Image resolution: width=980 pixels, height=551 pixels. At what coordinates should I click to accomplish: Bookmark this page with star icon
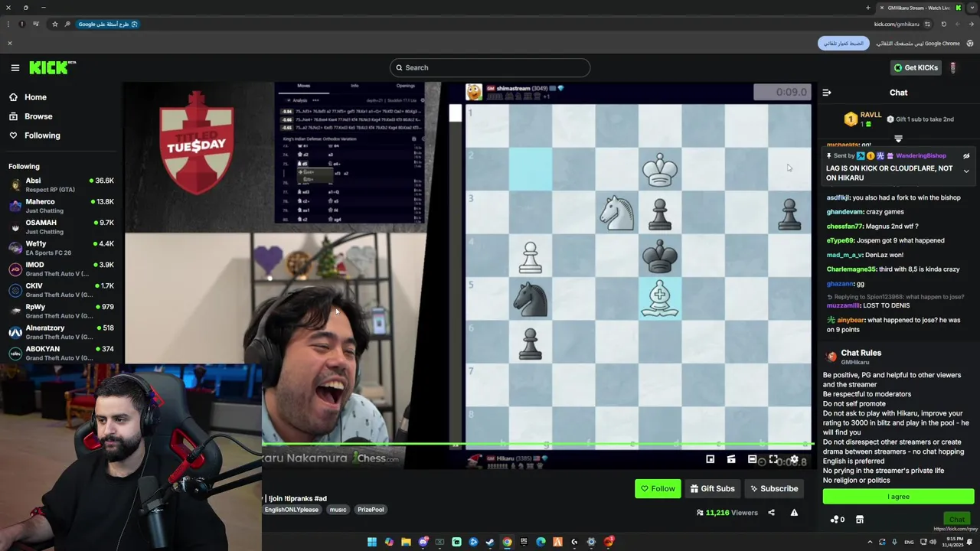[54, 24]
